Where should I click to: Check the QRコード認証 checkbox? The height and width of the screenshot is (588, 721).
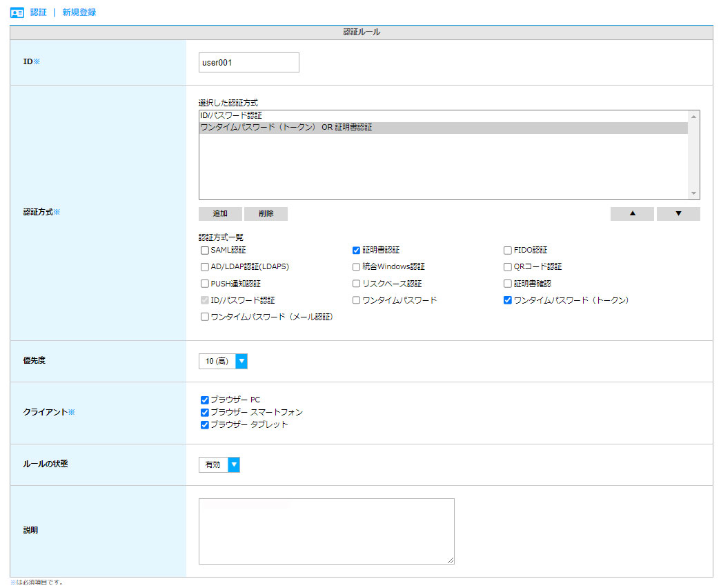(x=508, y=267)
